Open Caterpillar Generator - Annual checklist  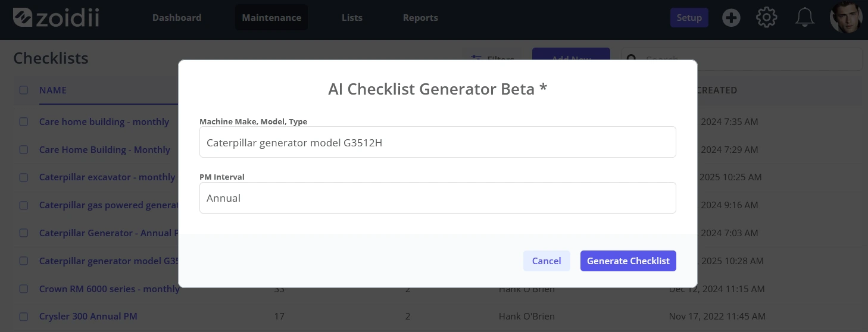pos(109,233)
